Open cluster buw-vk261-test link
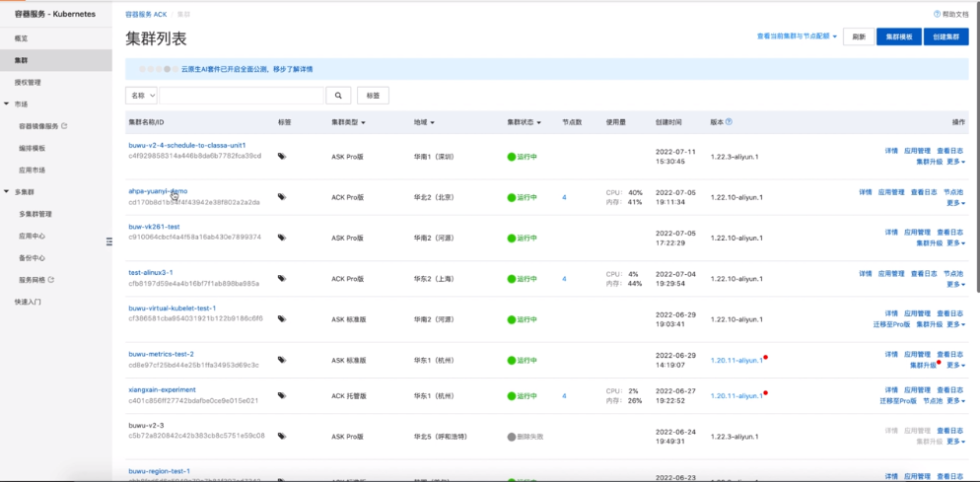980x482 pixels. pyautogui.click(x=154, y=227)
